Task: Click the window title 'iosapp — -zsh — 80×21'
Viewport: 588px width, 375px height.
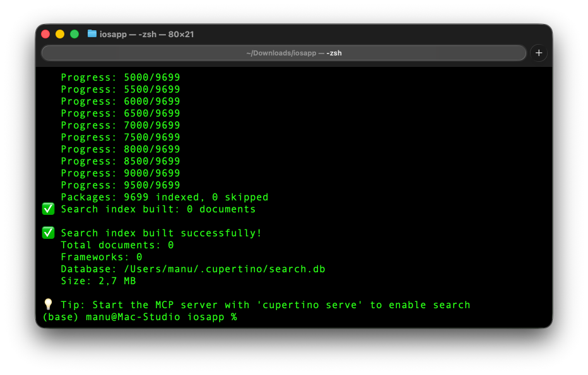Action: coord(146,34)
